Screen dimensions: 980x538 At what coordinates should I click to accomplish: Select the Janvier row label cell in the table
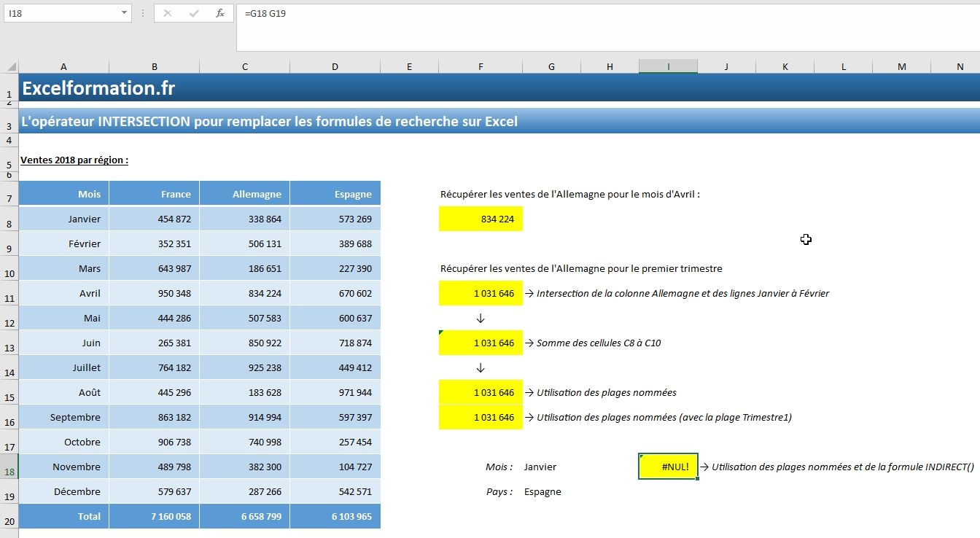[x=63, y=219]
